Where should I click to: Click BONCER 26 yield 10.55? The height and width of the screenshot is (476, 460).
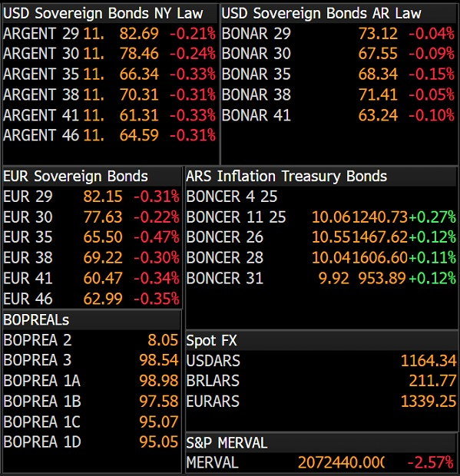(x=331, y=237)
